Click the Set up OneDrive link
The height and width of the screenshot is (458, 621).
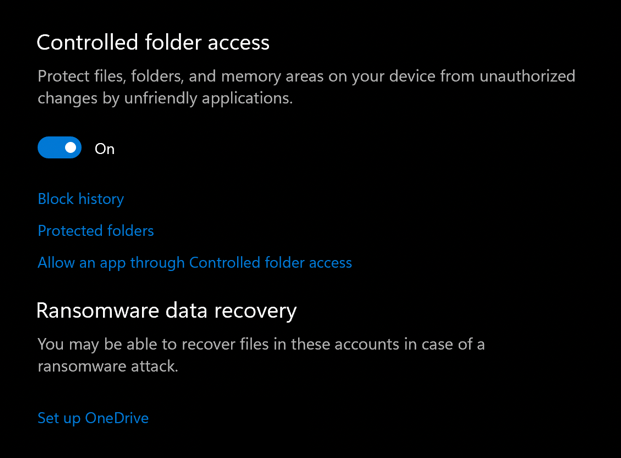(93, 418)
